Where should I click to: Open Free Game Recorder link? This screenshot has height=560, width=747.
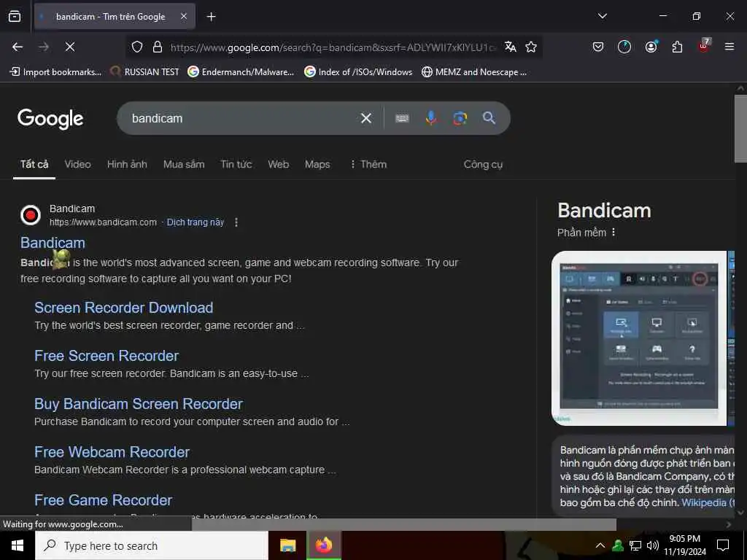point(104,500)
